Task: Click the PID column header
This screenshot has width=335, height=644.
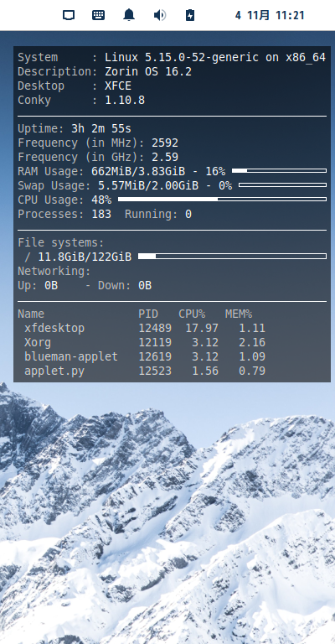Action: click(x=148, y=314)
